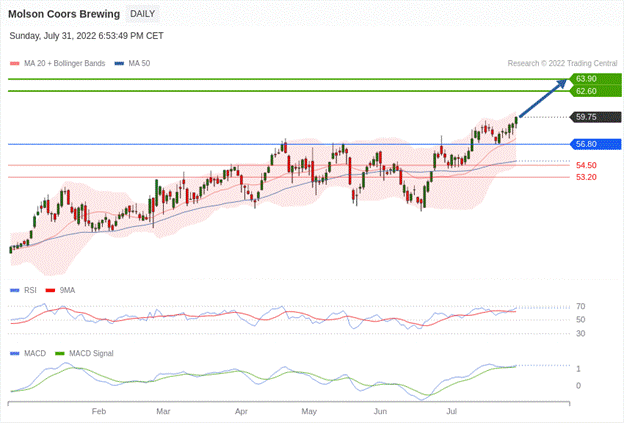Screen dimensions: 624x423
Task: Click the MACD axis value 0
Action: coord(578,386)
